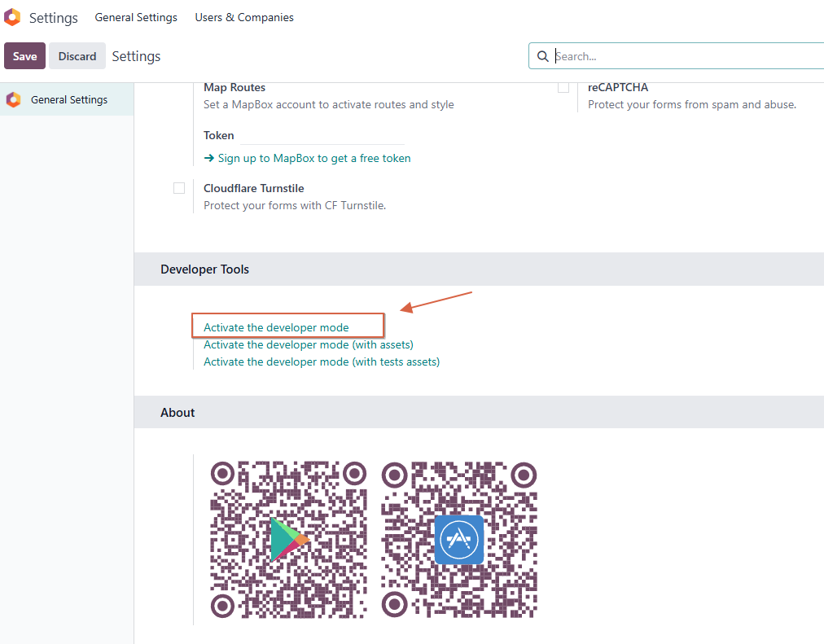Click the magnifier icon in the search bar

[x=543, y=56]
